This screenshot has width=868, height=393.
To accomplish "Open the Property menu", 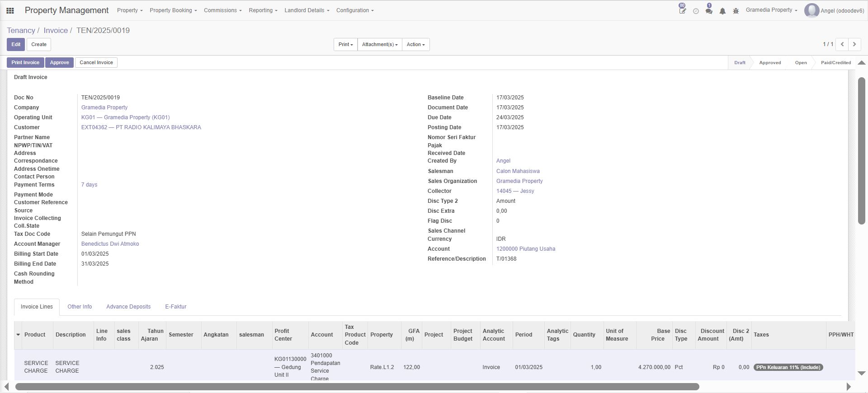I will [x=130, y=10].
